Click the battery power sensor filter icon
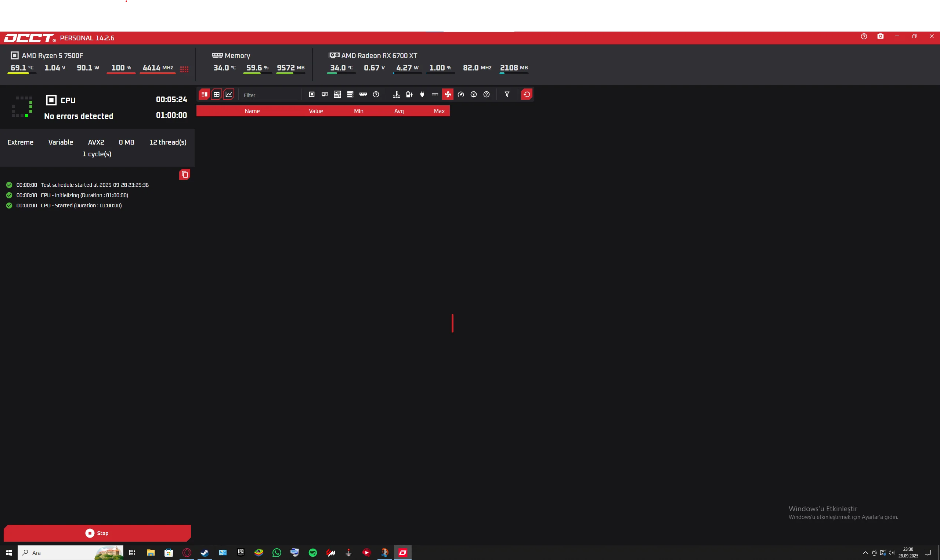This screenshot has height=560, width=940. pos(409,94)
